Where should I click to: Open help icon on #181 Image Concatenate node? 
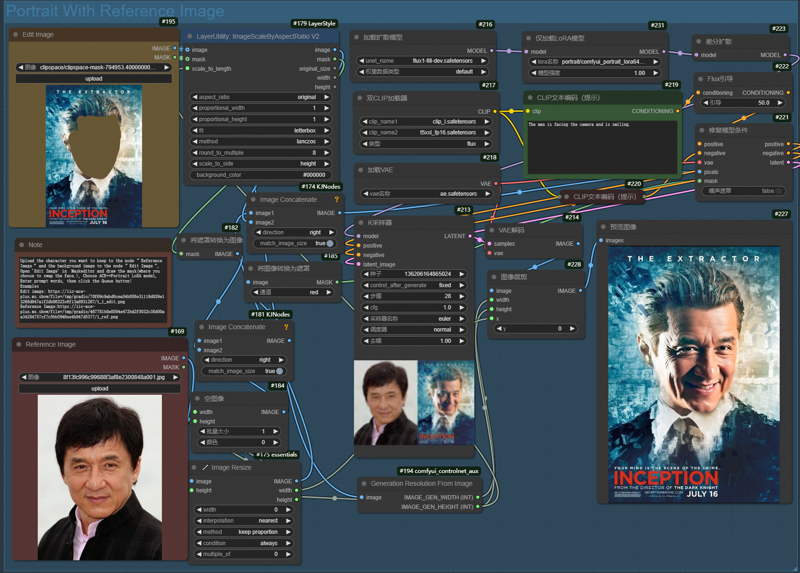click(x=286, y=327)
